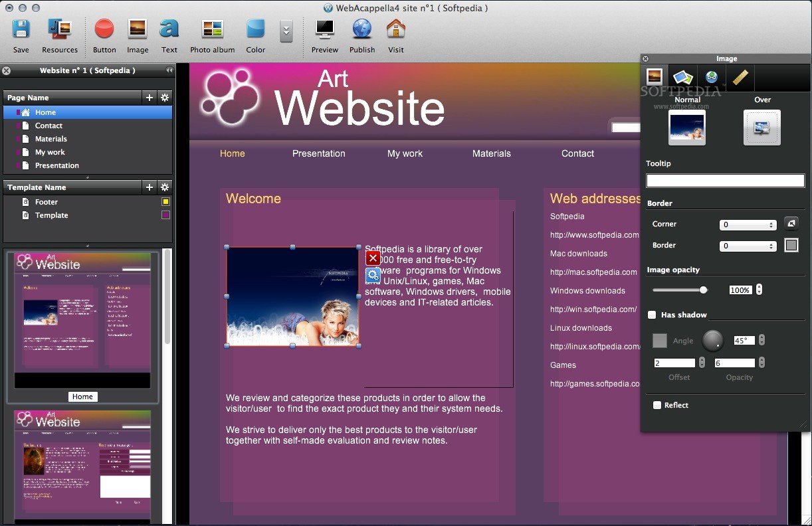This screenshot has width=812, height=526.
Task: Click the Welcome heading text
Action: pyautogui.click(x=253, y=199)
